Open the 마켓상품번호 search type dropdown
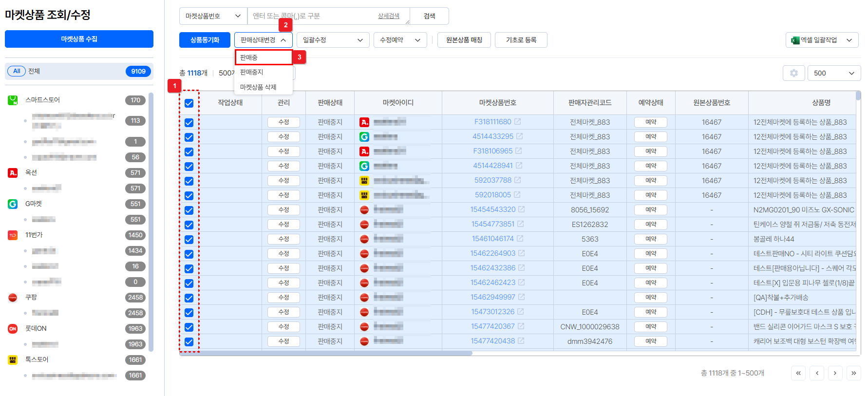This screenshot has height=396, width=868. (213, 16)
